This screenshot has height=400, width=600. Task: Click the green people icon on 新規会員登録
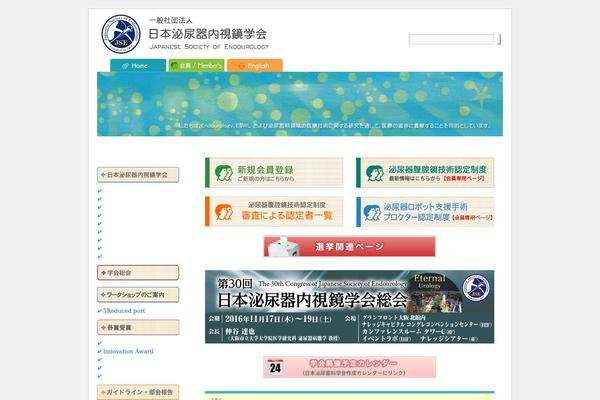click(x=223, y=173)
